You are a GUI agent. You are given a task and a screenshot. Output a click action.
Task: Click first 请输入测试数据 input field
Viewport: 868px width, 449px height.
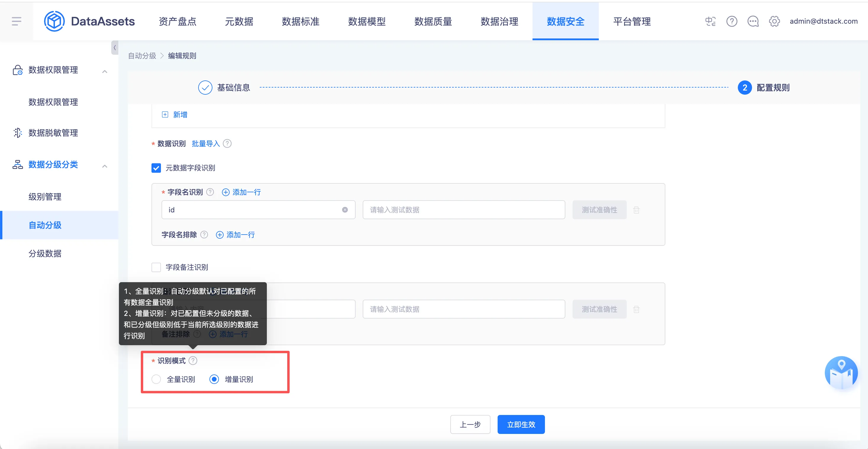click(463, 210)
